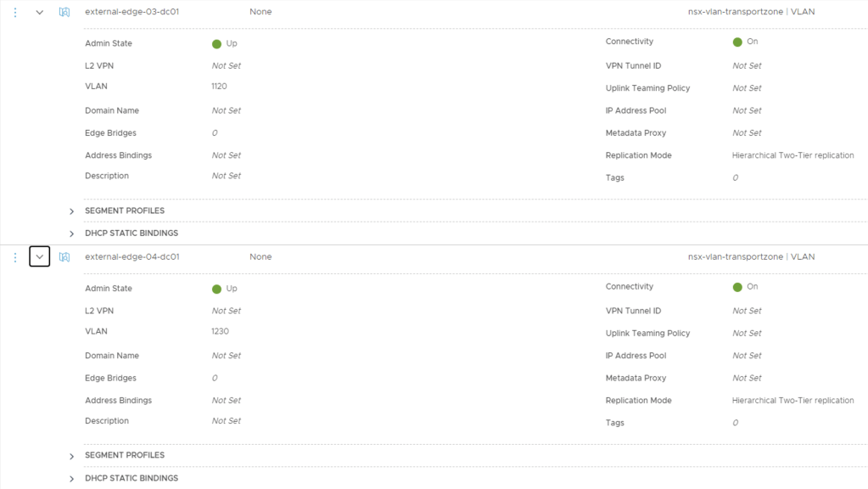Collapse the external-edge-04-dc01 segment row
The width and height of the screenshot is (868, 489).
pos(39,257)
